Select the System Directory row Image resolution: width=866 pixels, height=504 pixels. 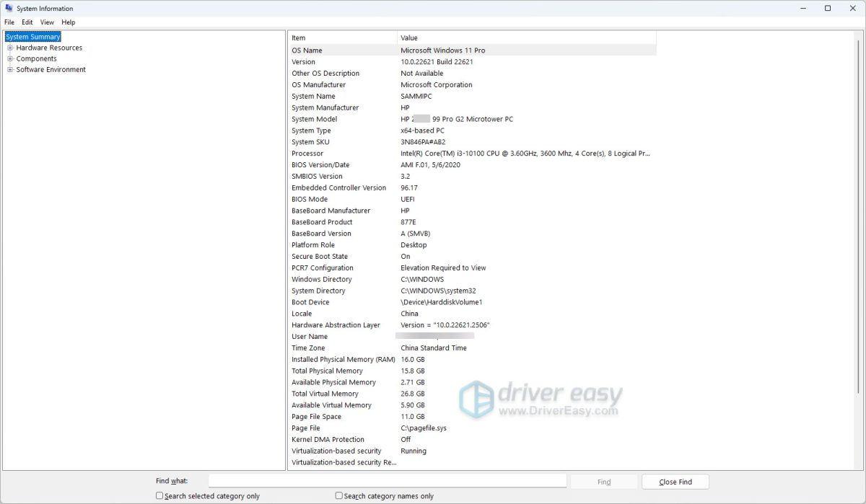(x=473, y=291)
